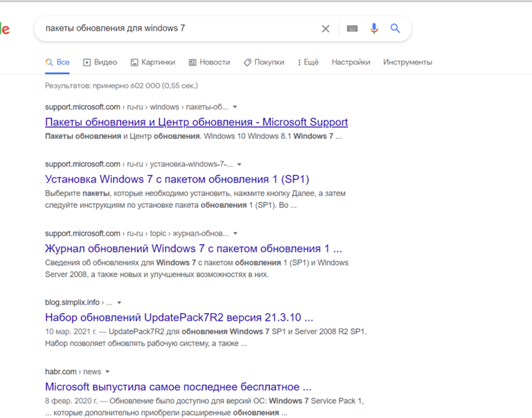Image resolution: width=532 pixels, height=418 pixels.
Task: Open Настройки in the search bar
Action: pos(351,62)
